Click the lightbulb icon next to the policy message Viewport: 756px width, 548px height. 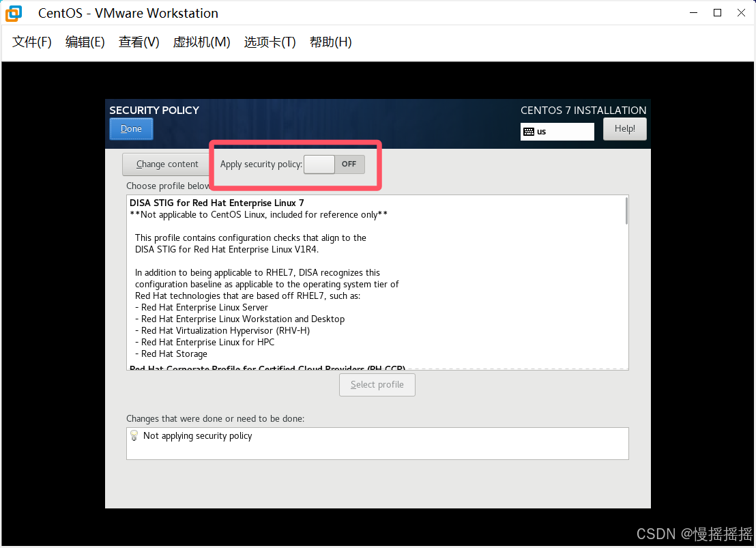(x=134, y=435)
